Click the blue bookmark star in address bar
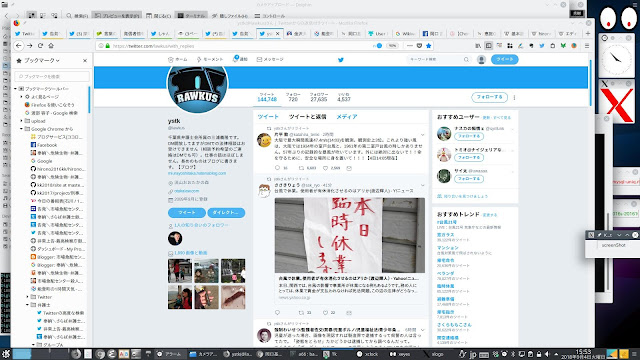 click(428, 46)
